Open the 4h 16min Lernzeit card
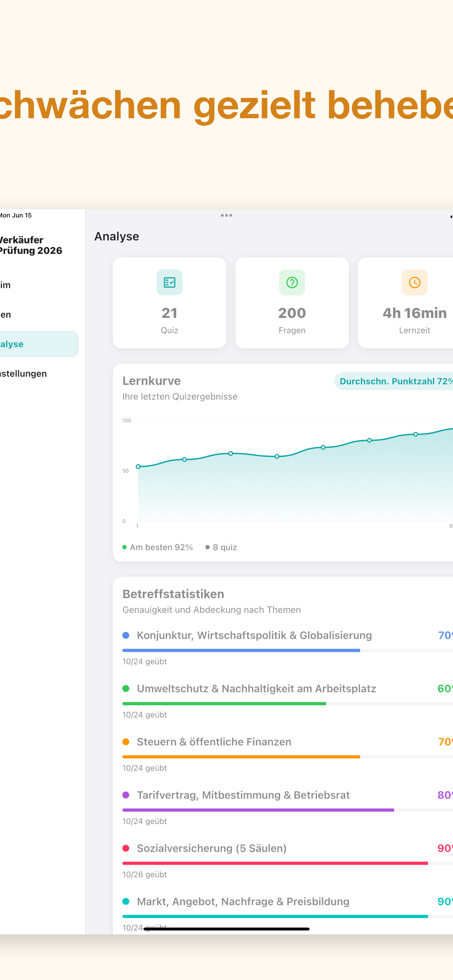453x980 pixels. (406, 303)
